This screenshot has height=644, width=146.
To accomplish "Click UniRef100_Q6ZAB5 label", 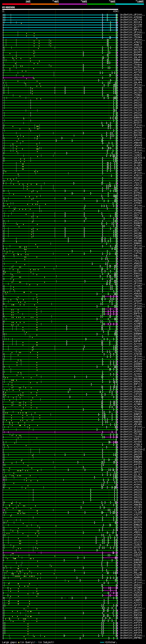I will coord(131,588).
